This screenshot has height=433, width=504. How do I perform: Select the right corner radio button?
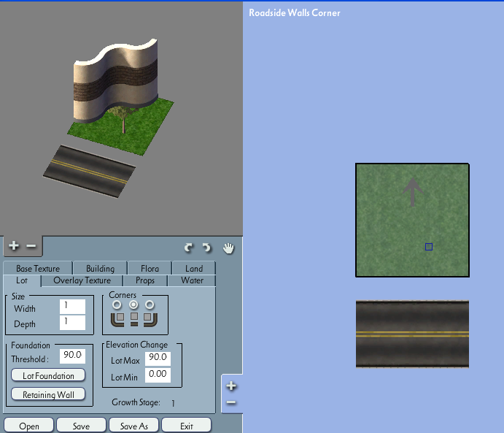(150, 304)
